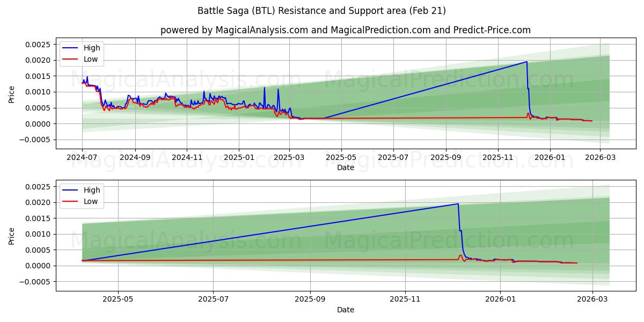Click the "2025-09" tick label on the bottom chart
The width and height of the screenshot is (644, 322).
point(310,300)
